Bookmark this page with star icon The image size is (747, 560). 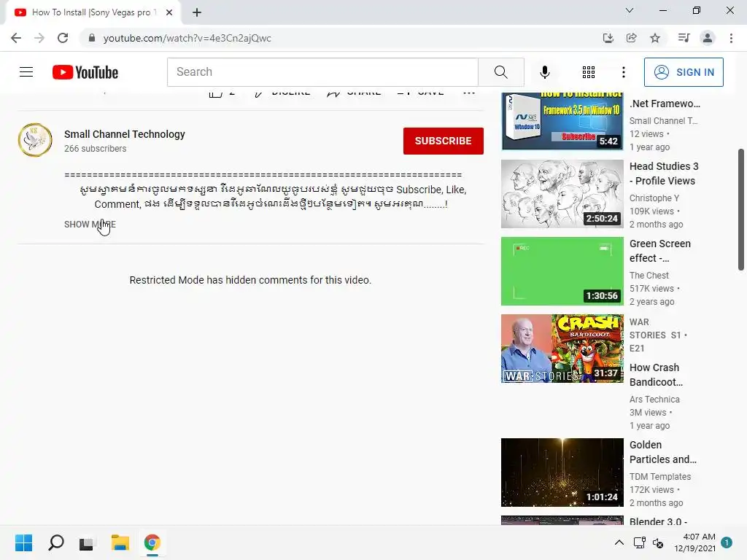(655, 38)
